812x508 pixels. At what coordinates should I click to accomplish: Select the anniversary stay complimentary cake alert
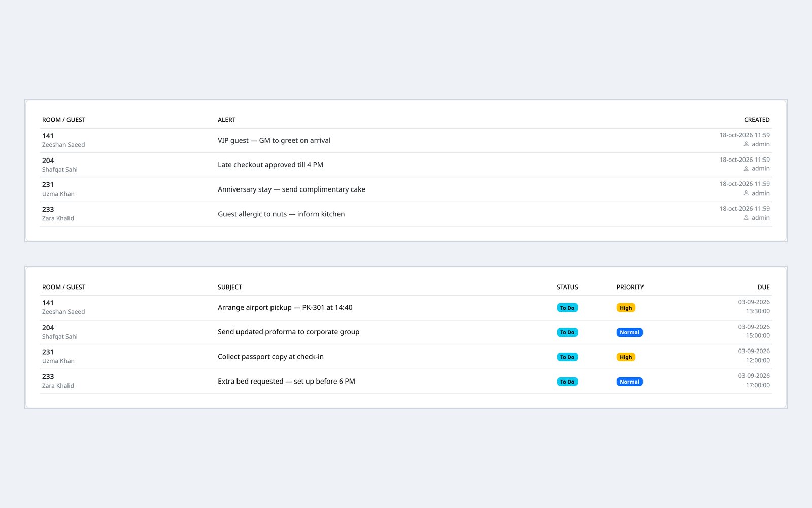click(x=291, y=189)
